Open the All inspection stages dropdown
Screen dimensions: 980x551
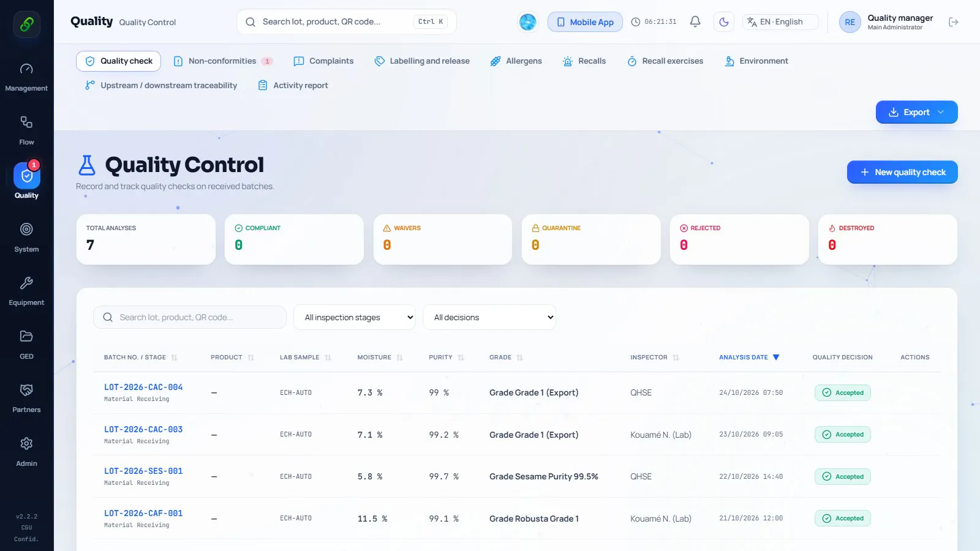355,317
